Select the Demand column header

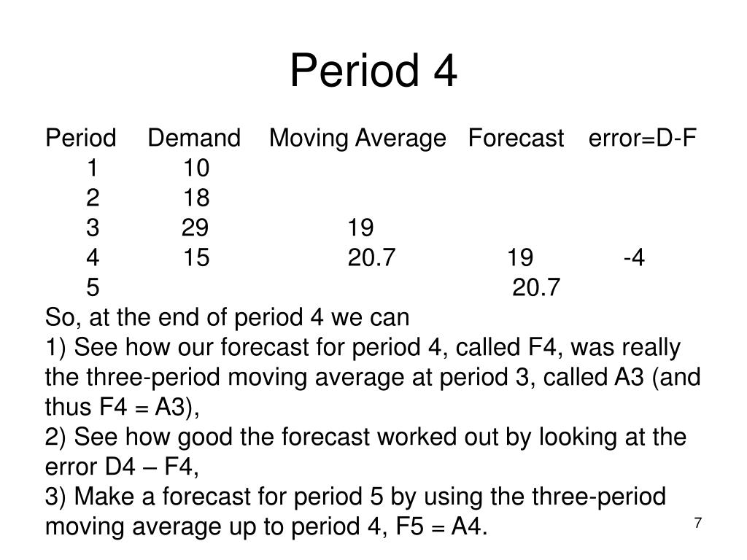click(194, 138)
